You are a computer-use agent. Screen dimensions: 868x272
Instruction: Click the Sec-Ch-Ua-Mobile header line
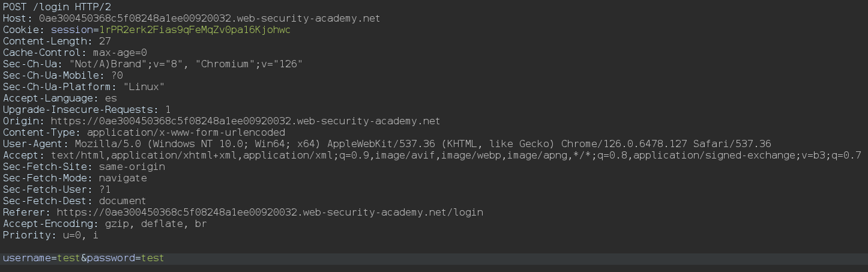point(62,76)
